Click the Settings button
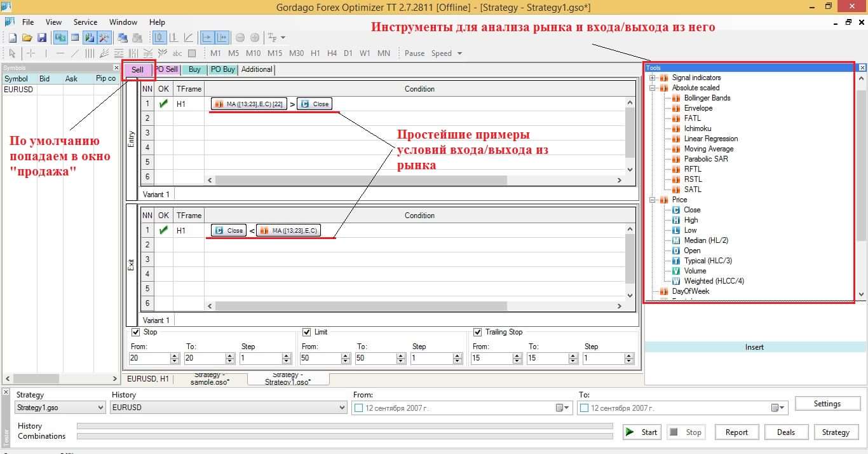The height and width of the screenshot is (454, 868). coord(827,404)
